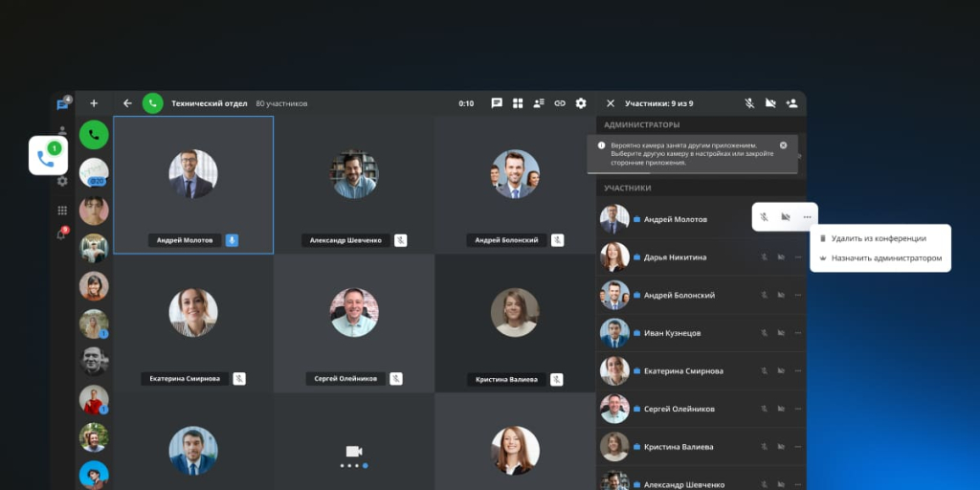
Task: Open more options for Кристина Валиева row
Action: coord(797,447)
